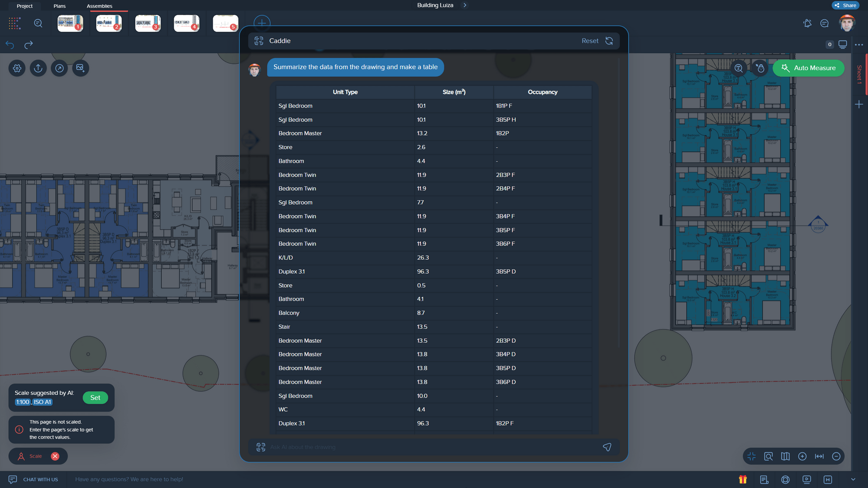The image size is (868, 488).
Task: Create a snapshot with the image-plus icon
Action: coord(81,68)
